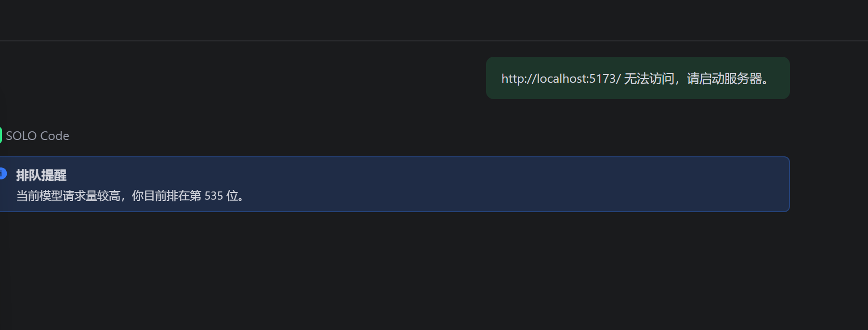
Task: Click the horizontal divider line at top
Action: [x=434, y=41]
